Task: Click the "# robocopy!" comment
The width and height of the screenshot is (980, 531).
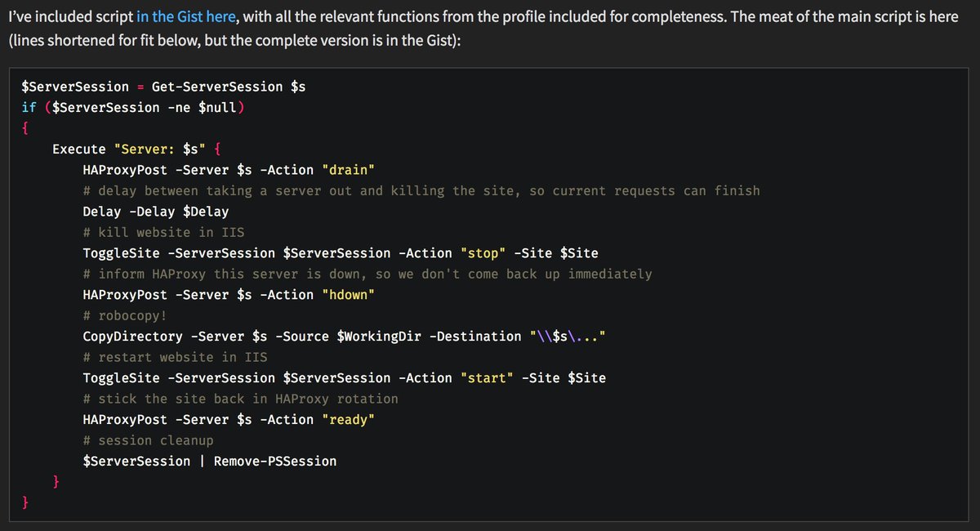Action: [125, 315]
